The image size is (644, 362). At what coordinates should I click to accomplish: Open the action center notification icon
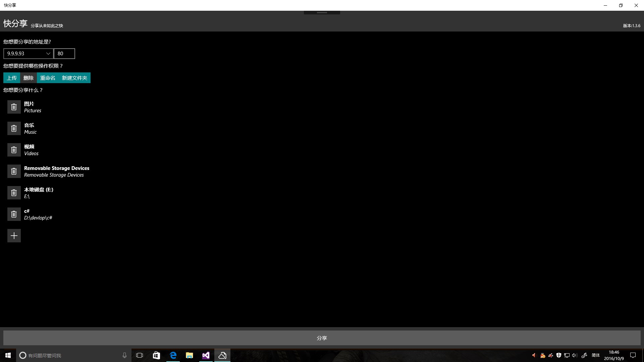pos(633,355)
